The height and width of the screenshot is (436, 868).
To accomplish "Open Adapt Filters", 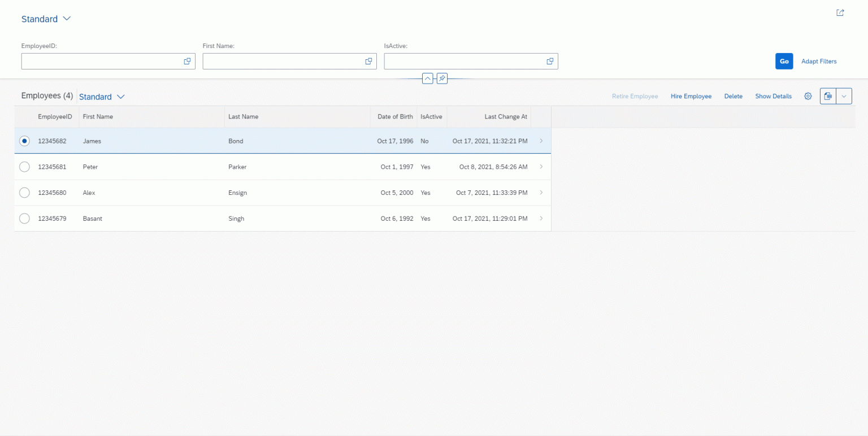I will click(x=819, y=61).
